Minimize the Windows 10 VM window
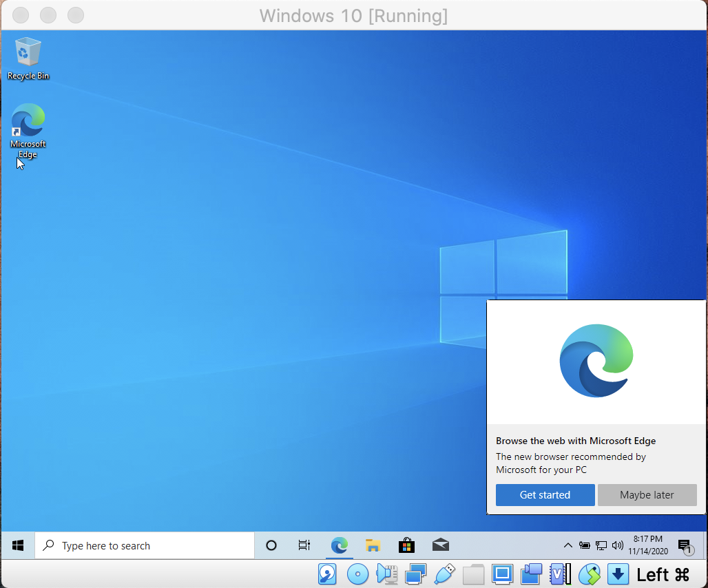 48,15
